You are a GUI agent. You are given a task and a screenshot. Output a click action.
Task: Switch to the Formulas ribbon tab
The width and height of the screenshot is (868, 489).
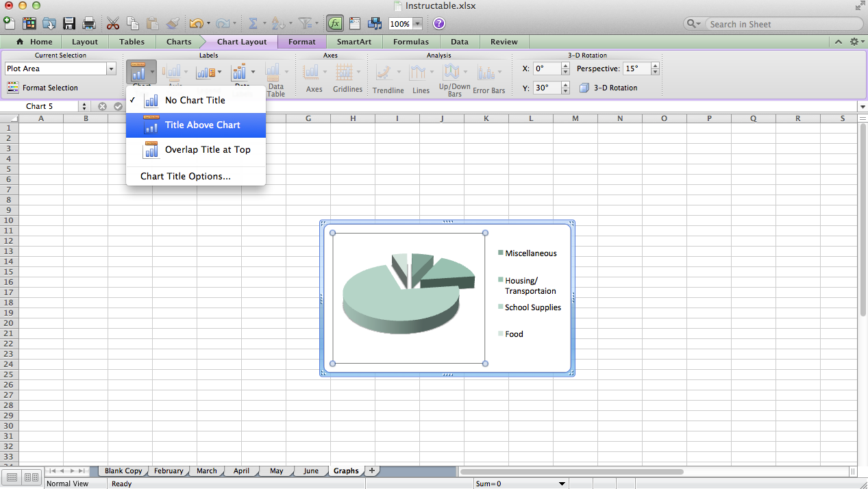412,42
